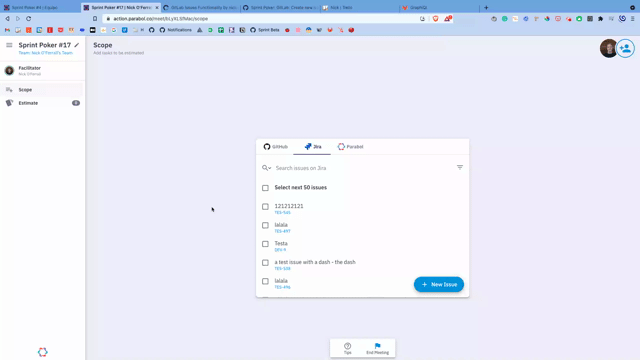This screenshot has width=640, height=360.
Task: Select the Estimate phase in sidebar
Action: coord(42,103)
